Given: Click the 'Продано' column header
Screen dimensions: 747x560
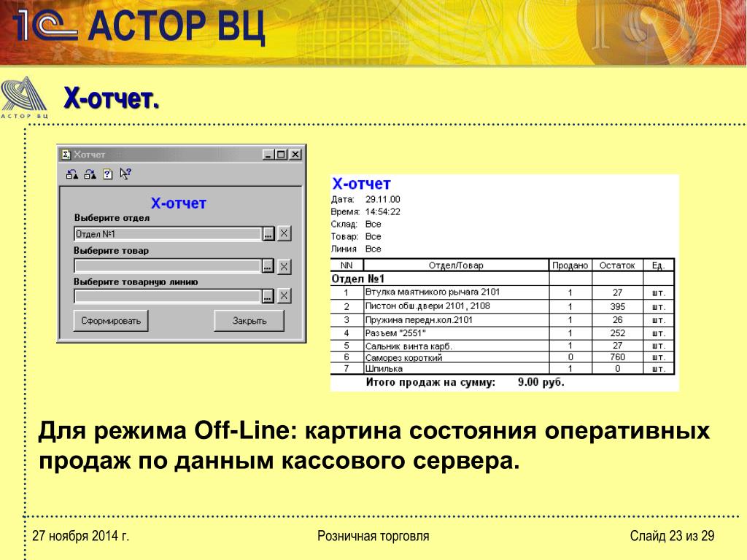Looking at the screenshot, I should [x=570, y=265].
